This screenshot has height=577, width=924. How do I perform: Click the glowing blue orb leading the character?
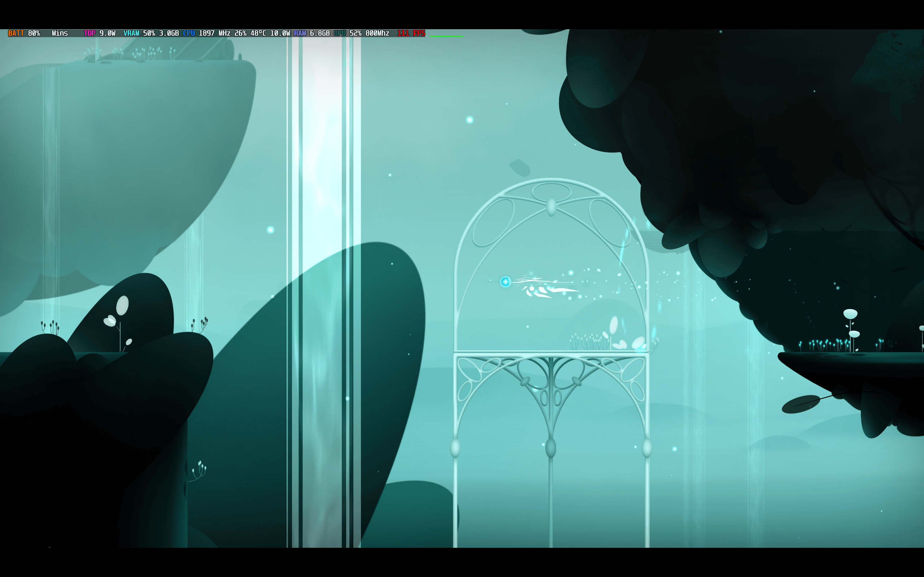[505, 282]
